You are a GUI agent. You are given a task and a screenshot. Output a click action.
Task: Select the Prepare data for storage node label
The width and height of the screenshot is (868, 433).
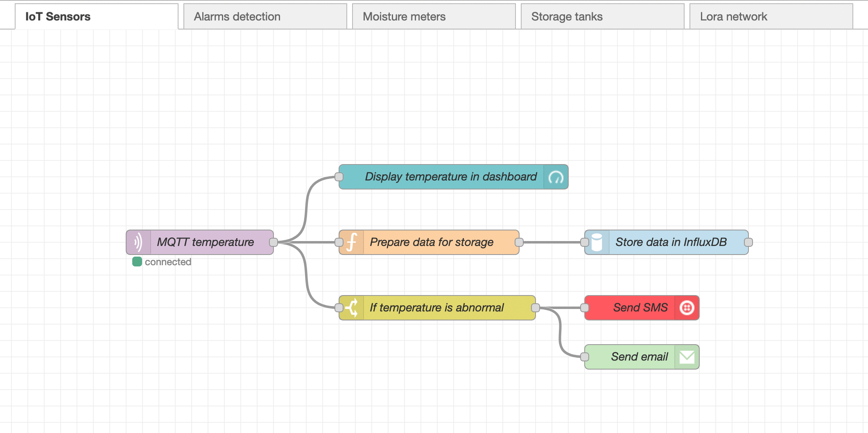[432, 242]
